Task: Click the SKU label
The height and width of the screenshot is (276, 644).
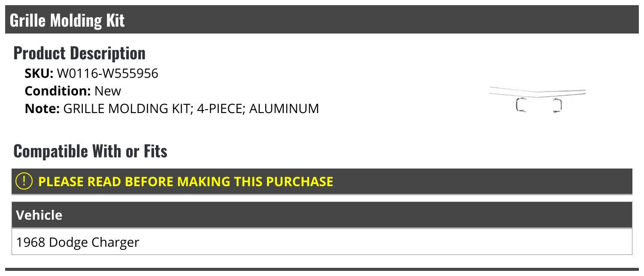Action: [x=39, y=74]
